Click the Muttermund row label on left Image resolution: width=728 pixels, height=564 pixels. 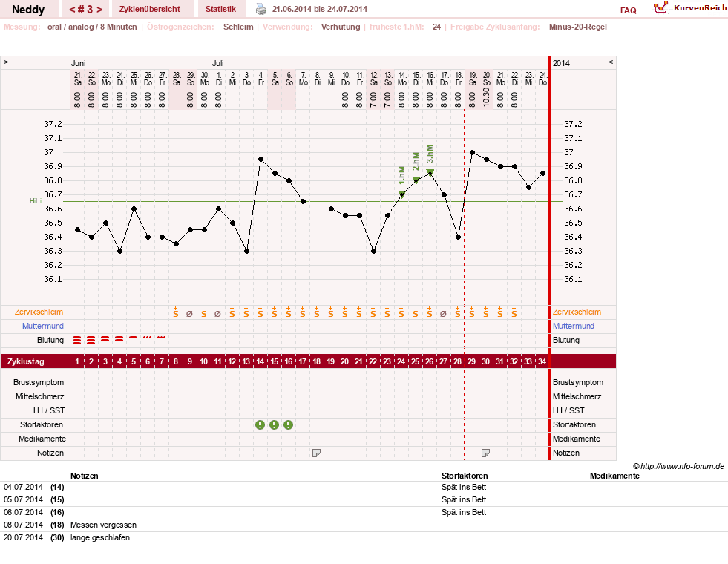pos(43,326)
